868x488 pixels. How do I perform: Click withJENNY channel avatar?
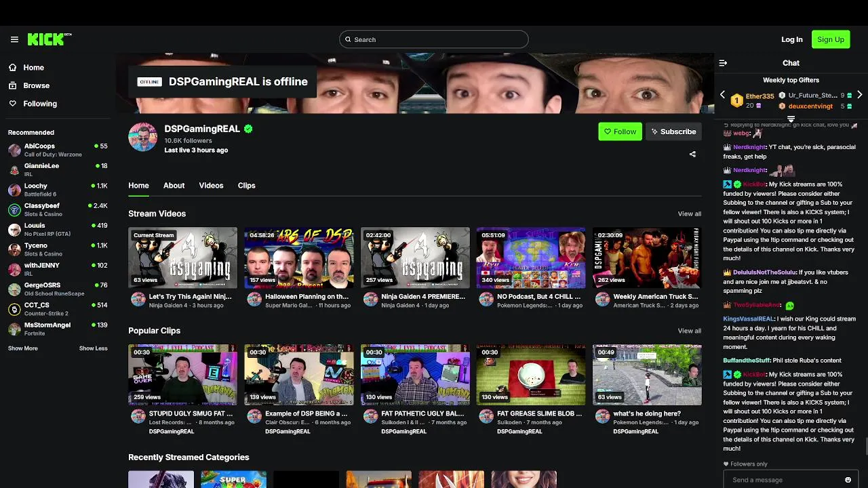coord(14,269)
